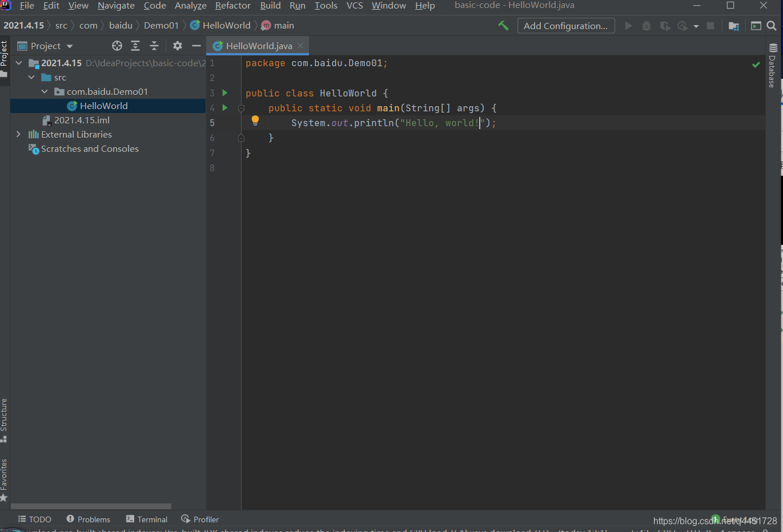Click the Select Opened File target icon

117,46
